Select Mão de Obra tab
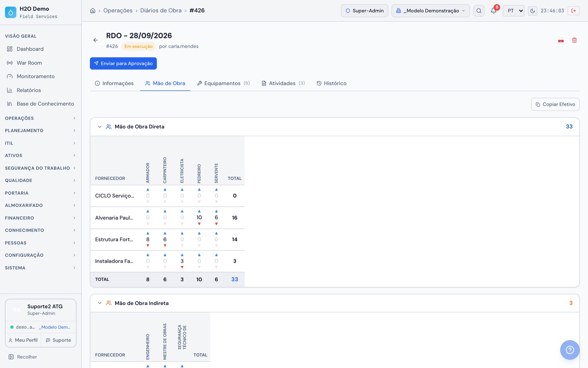The height and width of the screenshot is (368, 588). click(x=165, y=84)
